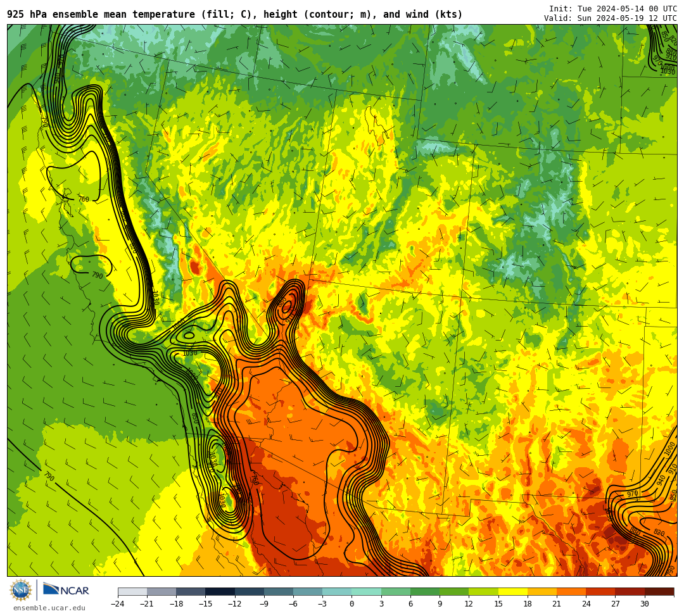Click the '−6' colorbar tick label
The image size is (684, 616).
pyautogui.click(x=294, y=604)
